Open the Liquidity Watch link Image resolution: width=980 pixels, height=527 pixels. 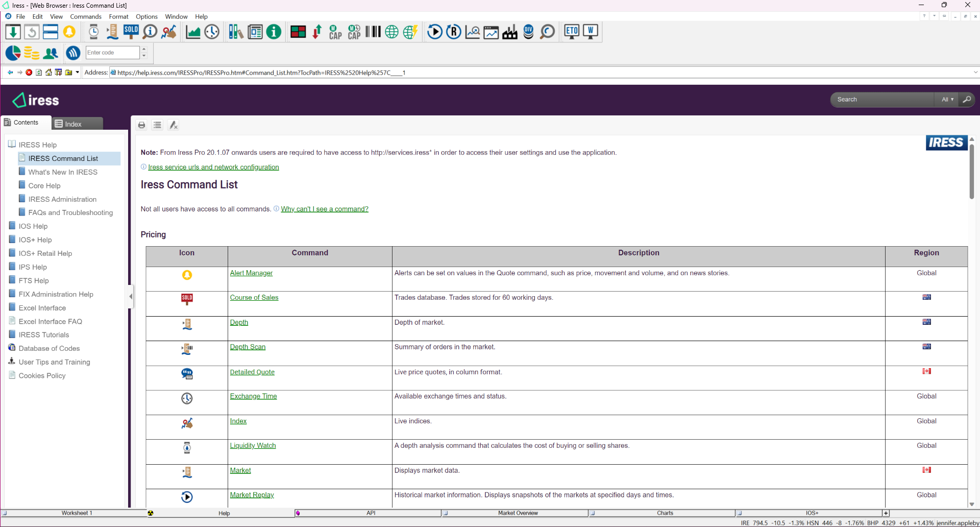pyautogui.click(x=253, y=446)
